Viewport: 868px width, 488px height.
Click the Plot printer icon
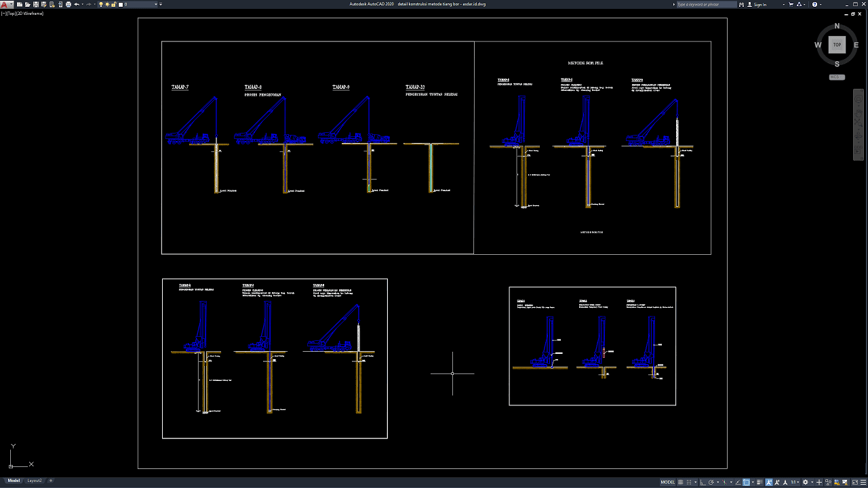pyautogui.click(x=68, y=4)
